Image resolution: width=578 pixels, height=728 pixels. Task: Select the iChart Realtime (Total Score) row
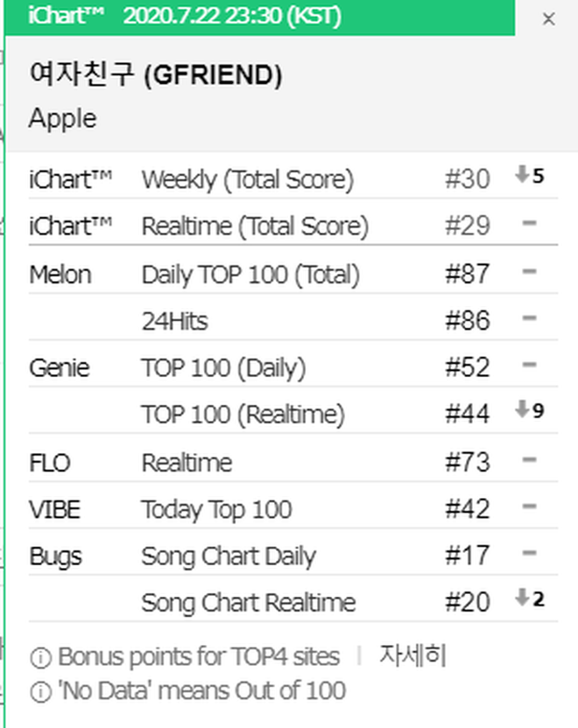293,225
